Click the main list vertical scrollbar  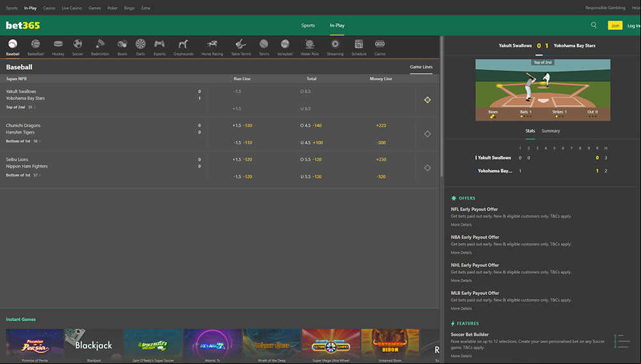point(441,107)
